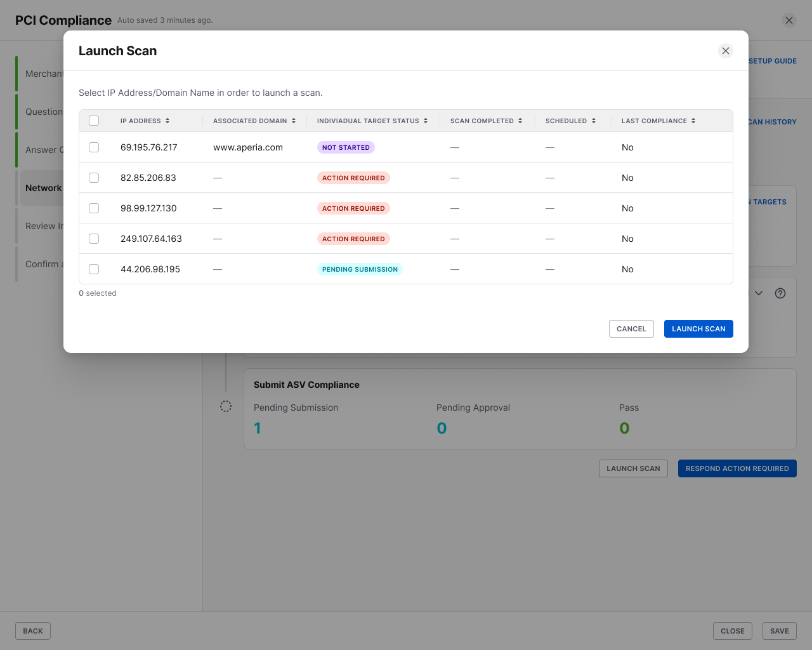This screenshot has width=812, height=650.
Task: Click Cancel in the Launch Scan dialog
Action: coord(631,329)
